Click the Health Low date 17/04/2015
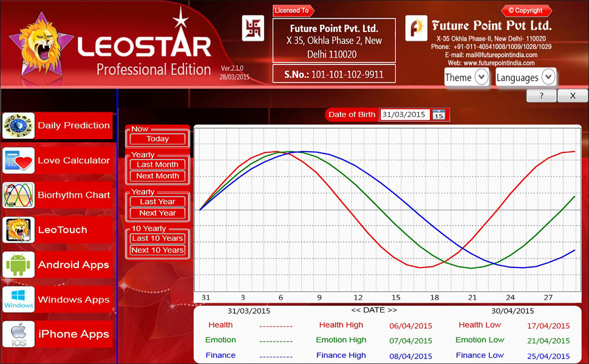 548,326
